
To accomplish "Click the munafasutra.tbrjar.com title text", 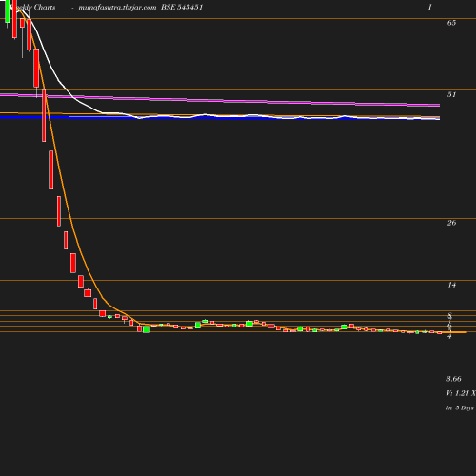I will 117,8.
